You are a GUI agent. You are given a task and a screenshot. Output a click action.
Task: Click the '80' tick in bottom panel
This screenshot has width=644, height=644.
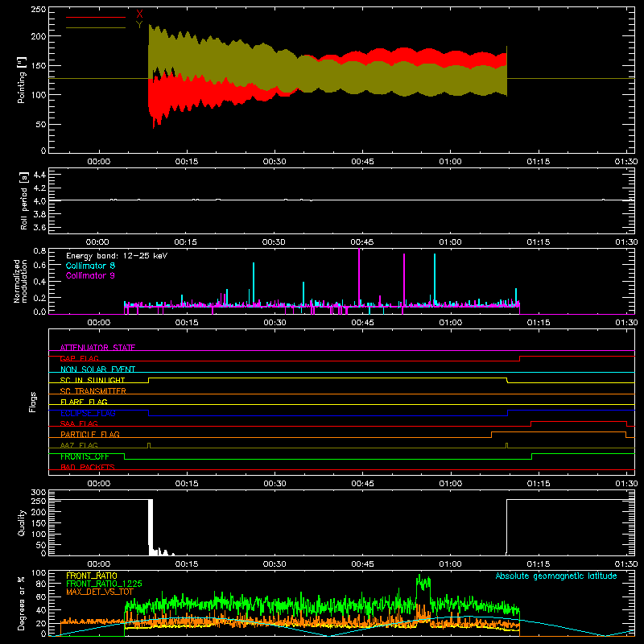point(41,583)
